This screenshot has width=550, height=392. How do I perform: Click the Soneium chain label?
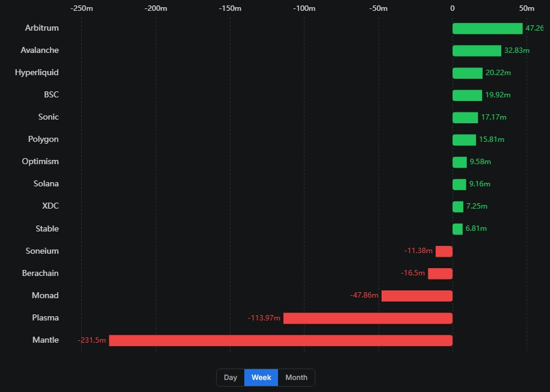tap(42, 251)
